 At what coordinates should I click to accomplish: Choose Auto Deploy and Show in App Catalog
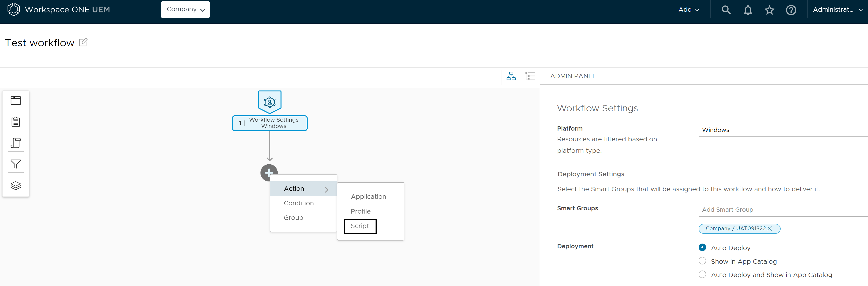[702, 274]
